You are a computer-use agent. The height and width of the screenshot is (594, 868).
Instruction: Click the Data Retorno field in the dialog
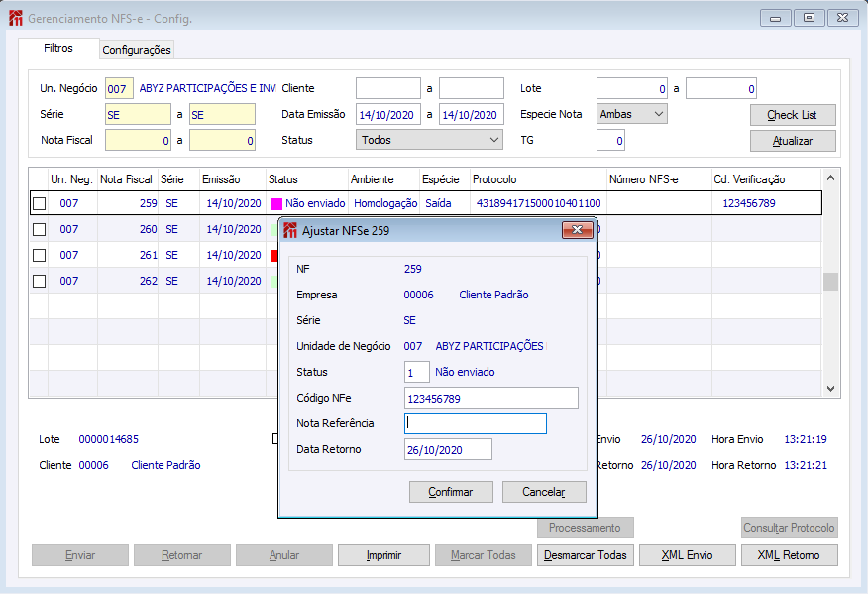point(449,449)
